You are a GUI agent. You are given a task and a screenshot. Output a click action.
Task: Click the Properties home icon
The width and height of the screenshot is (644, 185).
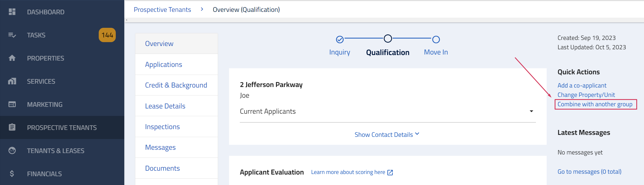(12, 58)
